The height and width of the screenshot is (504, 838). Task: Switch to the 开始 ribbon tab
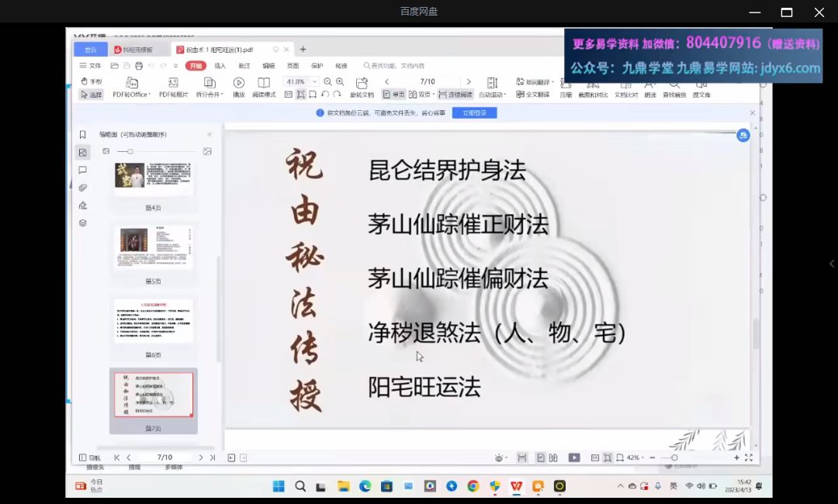pos(196,66)
